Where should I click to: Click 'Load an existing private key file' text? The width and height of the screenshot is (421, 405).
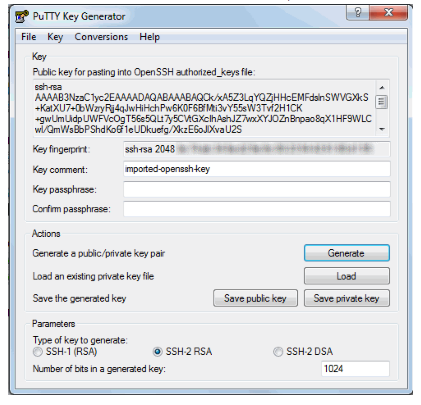(x=93, y=276)
